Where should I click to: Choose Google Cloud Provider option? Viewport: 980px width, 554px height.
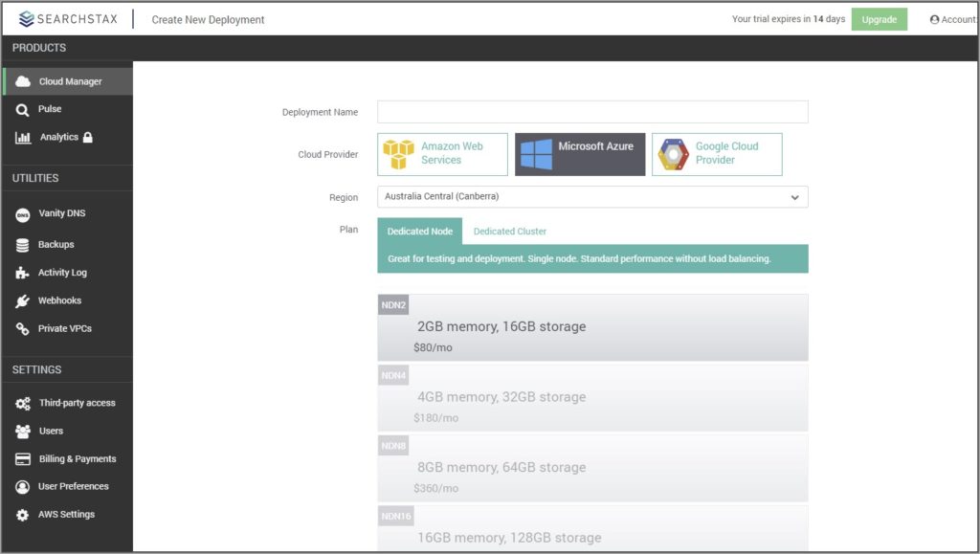pyautogui.click(x=717, y=154)
